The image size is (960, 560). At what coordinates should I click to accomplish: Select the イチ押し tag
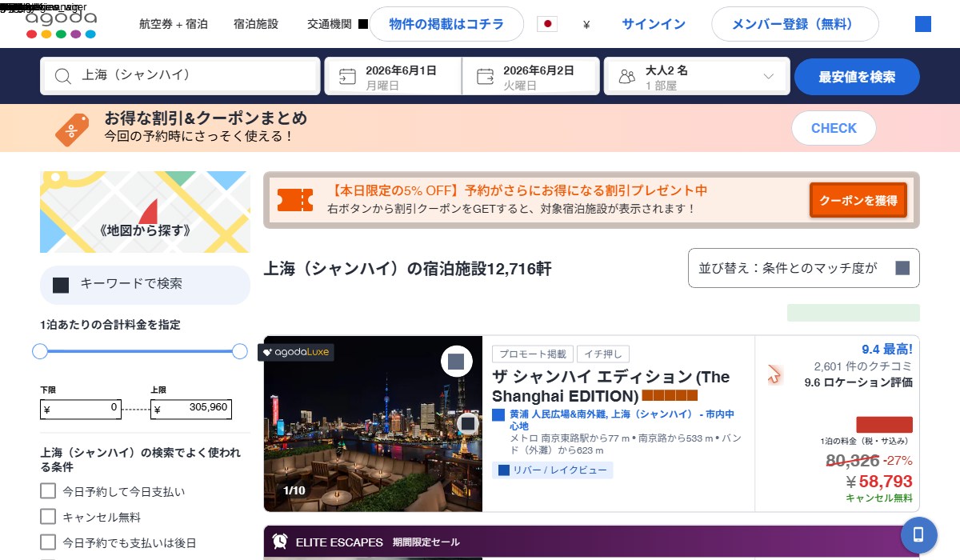point(604,354)
